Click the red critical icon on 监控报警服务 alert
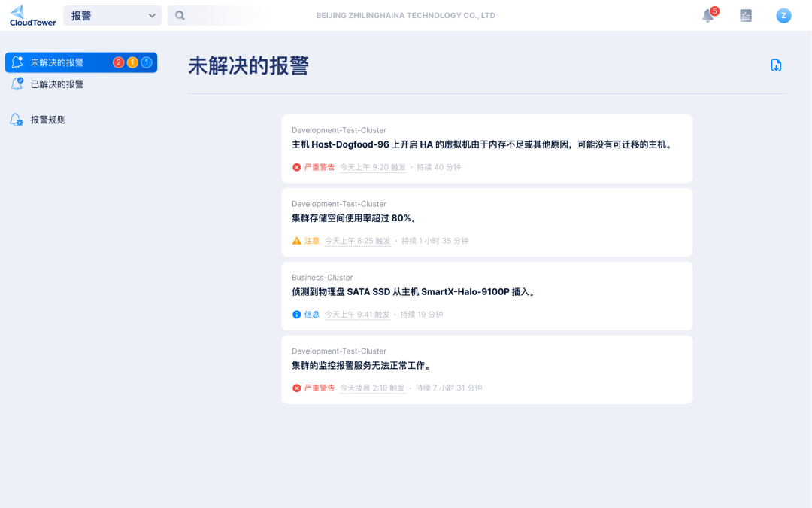This screenshot has width=812, height=508. pos(297,388)
